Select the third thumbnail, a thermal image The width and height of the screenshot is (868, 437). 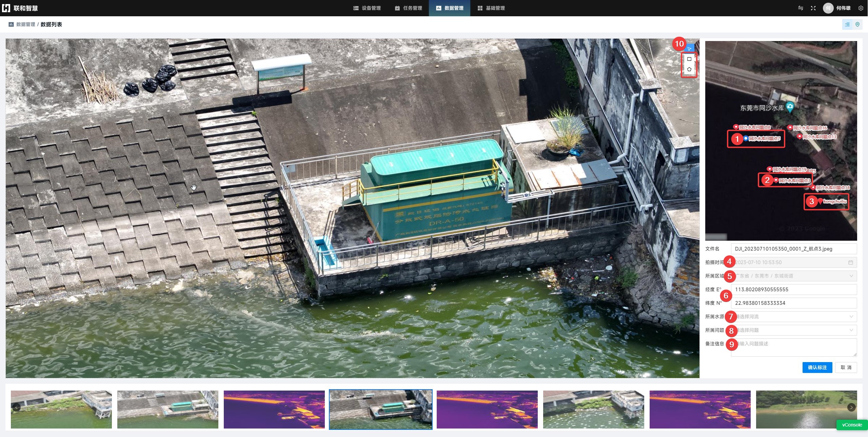click(274, 410)
